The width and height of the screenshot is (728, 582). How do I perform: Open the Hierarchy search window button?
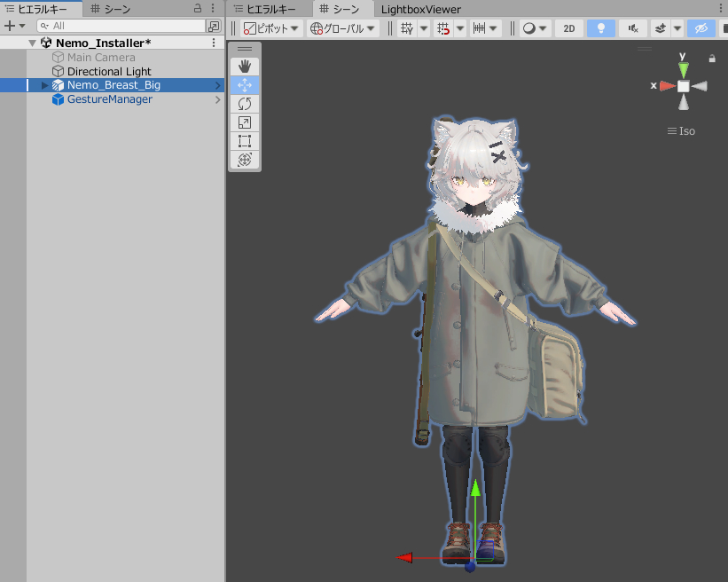(214, 26)
